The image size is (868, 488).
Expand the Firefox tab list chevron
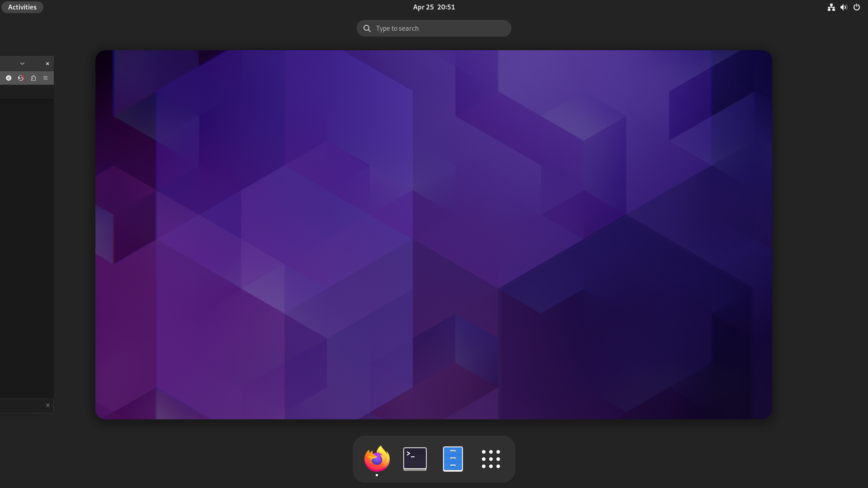tap(22, 64)
